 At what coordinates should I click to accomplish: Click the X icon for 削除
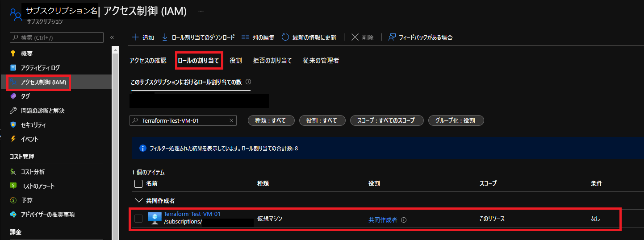(355, 37)
